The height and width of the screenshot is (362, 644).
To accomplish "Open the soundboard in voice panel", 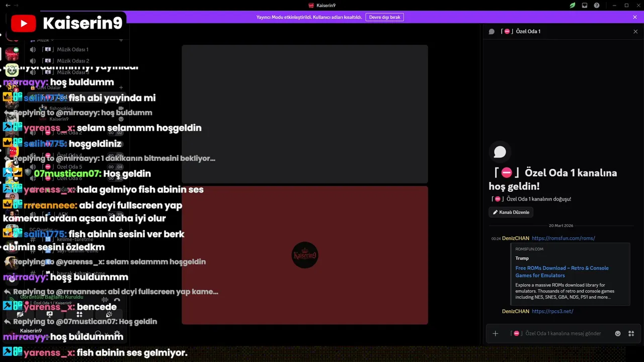I will tap(109, 314).
